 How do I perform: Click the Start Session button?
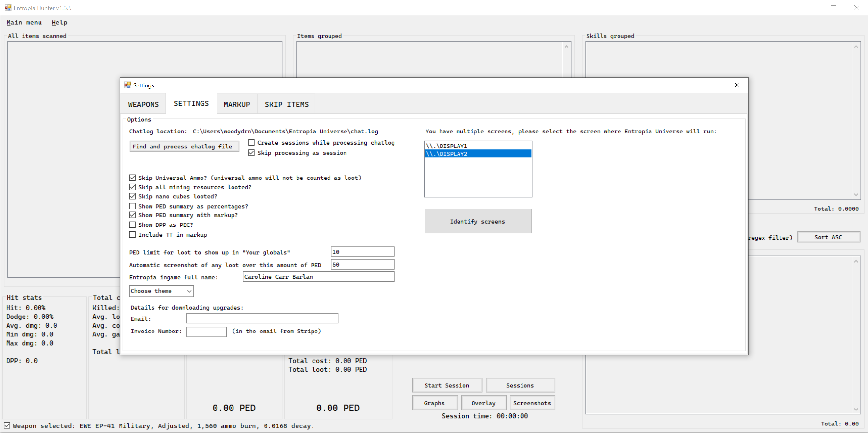click(447, 385)
